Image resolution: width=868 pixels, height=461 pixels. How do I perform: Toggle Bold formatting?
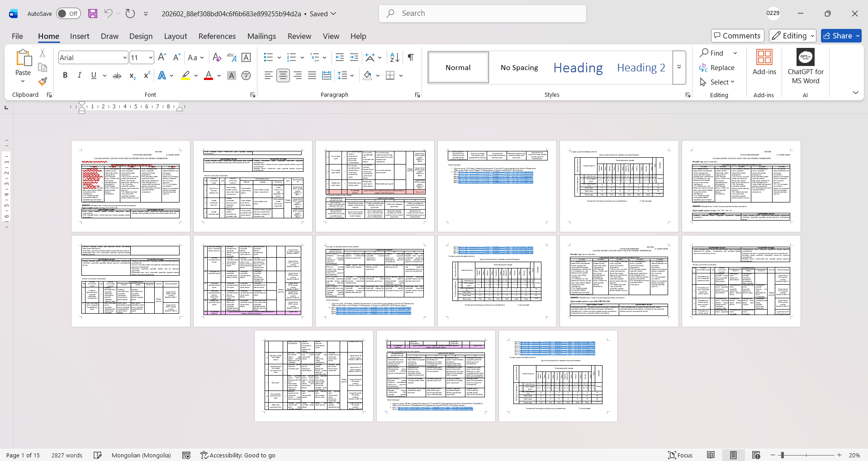(65, 75)
